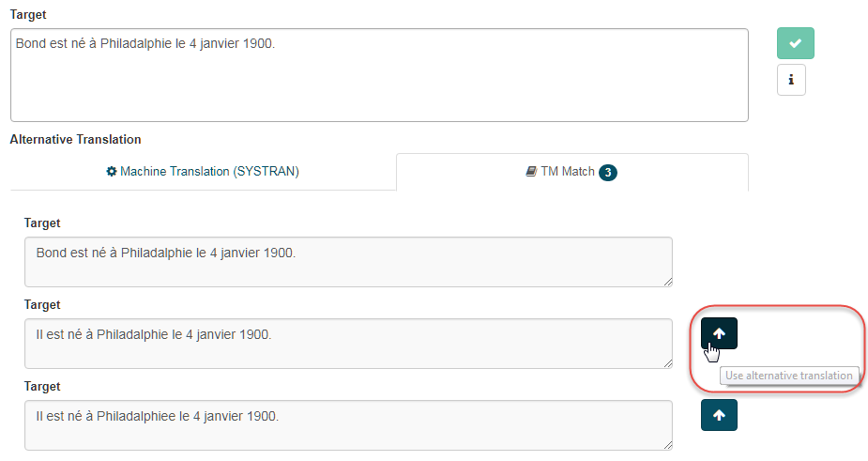The image size is (868, 461).
Task: Focus the main Target translation text box
Action: [379, 75]
